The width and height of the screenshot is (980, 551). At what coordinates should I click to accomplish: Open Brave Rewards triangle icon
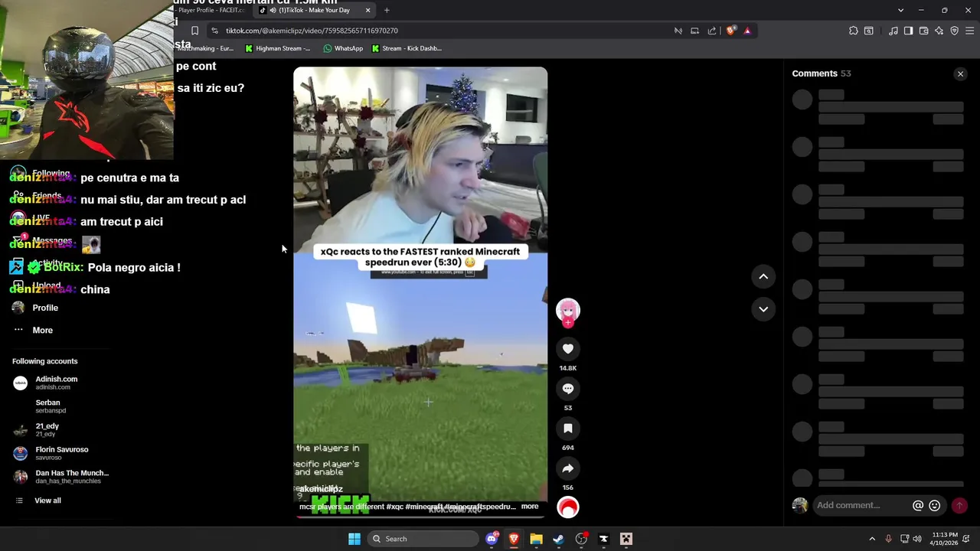747,31
